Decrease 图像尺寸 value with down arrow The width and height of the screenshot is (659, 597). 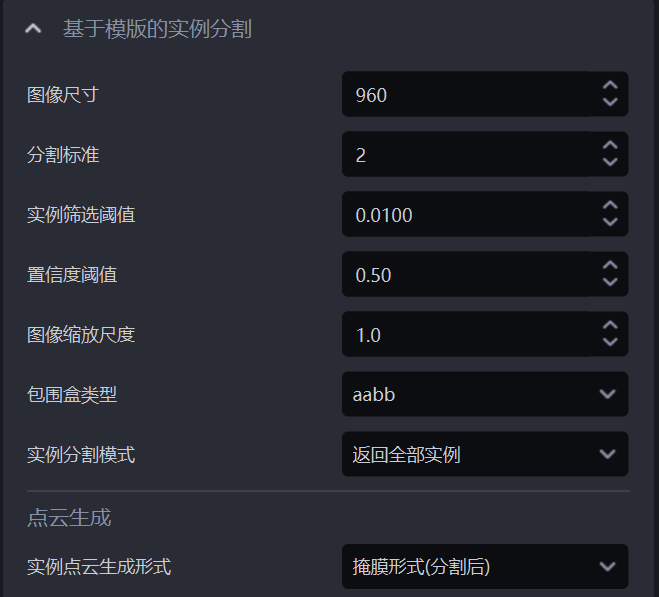[x=610, y=103]
